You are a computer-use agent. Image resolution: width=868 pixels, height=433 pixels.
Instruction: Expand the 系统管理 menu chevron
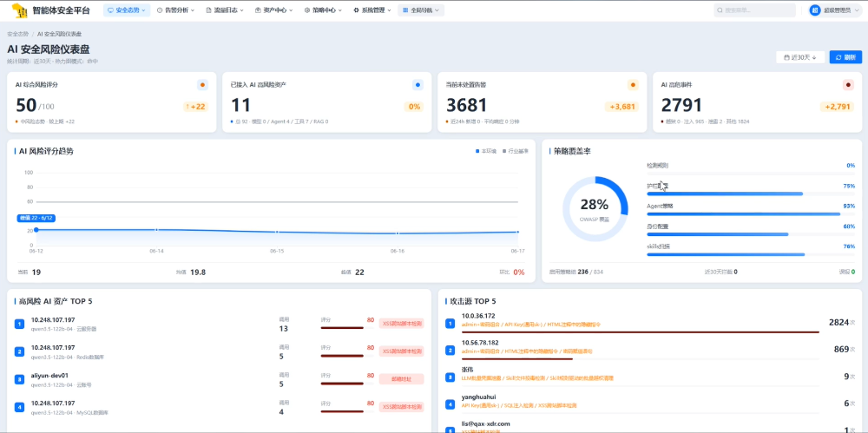(x=389, y=10)
